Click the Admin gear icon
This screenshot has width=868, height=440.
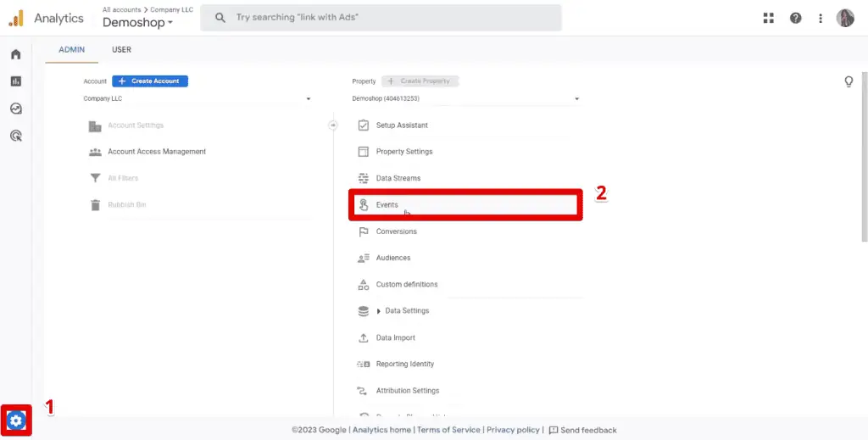click(16, 421)
